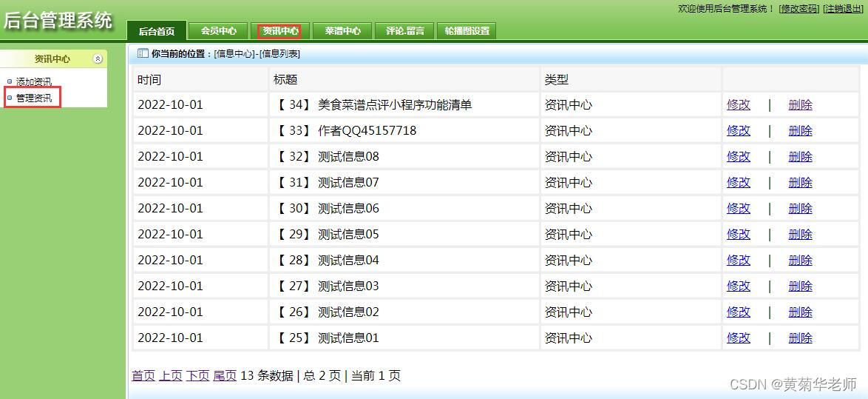868x399 pixels.
Task: Click 删除 on the 测试信息08 row
Action: [x=801, y=157]
